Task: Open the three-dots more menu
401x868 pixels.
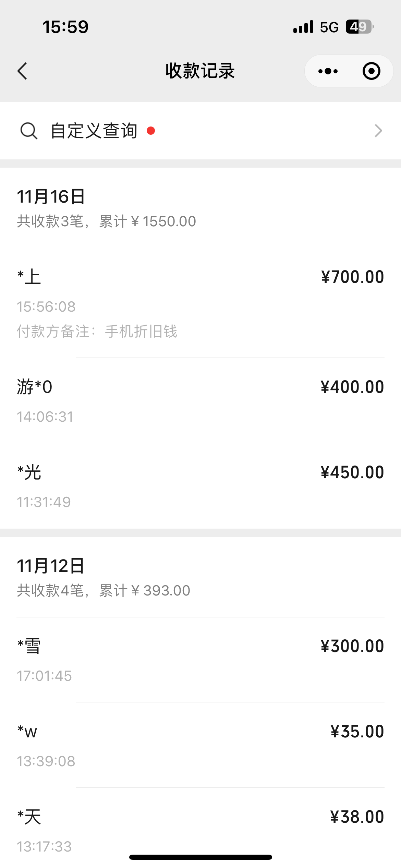Action: pyautogui.click(x=328, y=71)
